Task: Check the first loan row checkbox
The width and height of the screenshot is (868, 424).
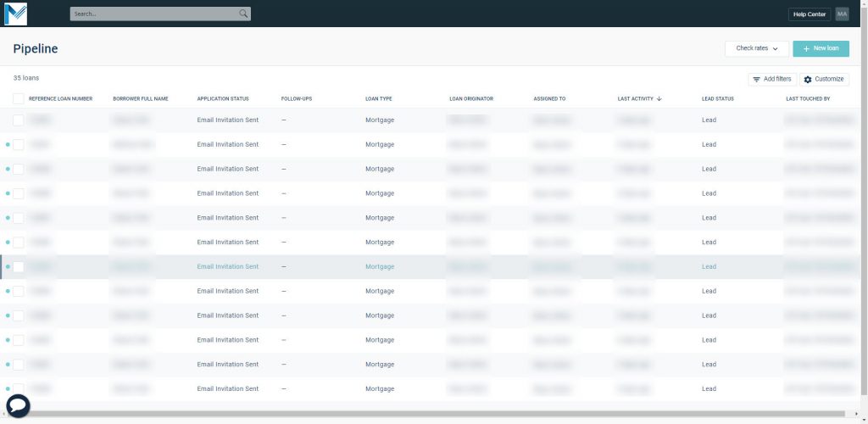Action: tap(19, 120)
